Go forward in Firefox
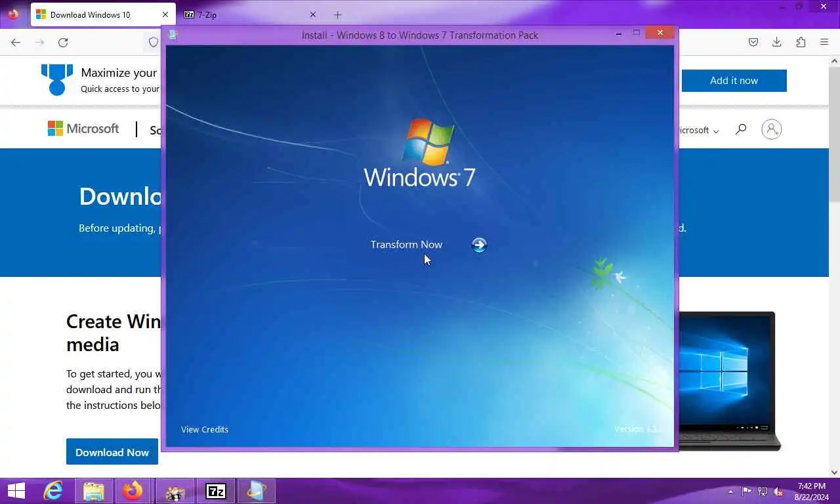This screenshot has height=504, width=840. click(x=39, y=42)
